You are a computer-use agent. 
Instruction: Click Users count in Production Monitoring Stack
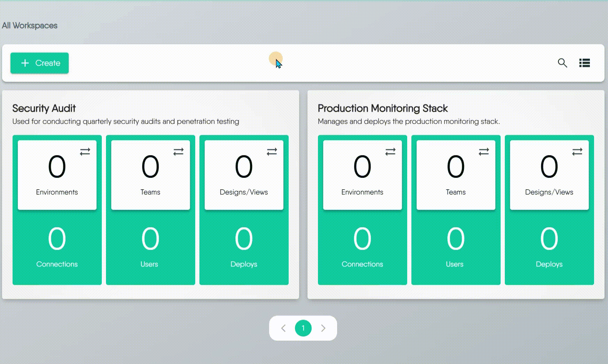[456, 239]
